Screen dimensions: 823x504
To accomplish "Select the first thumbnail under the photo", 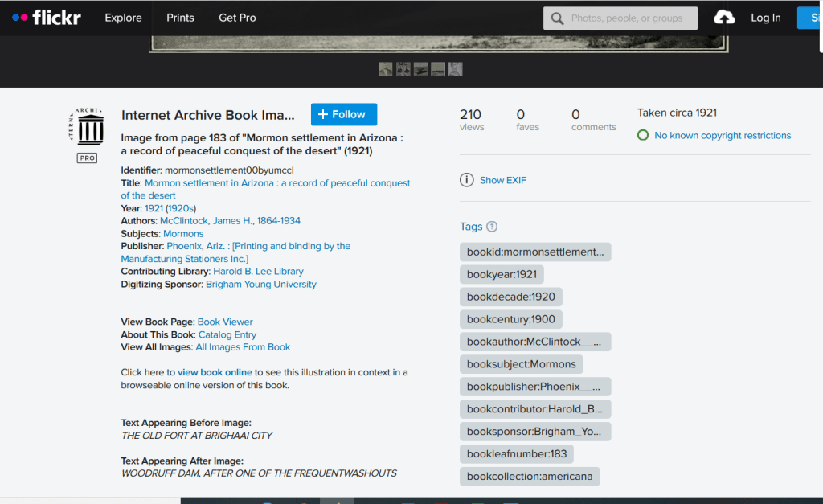I will point(386,69).
